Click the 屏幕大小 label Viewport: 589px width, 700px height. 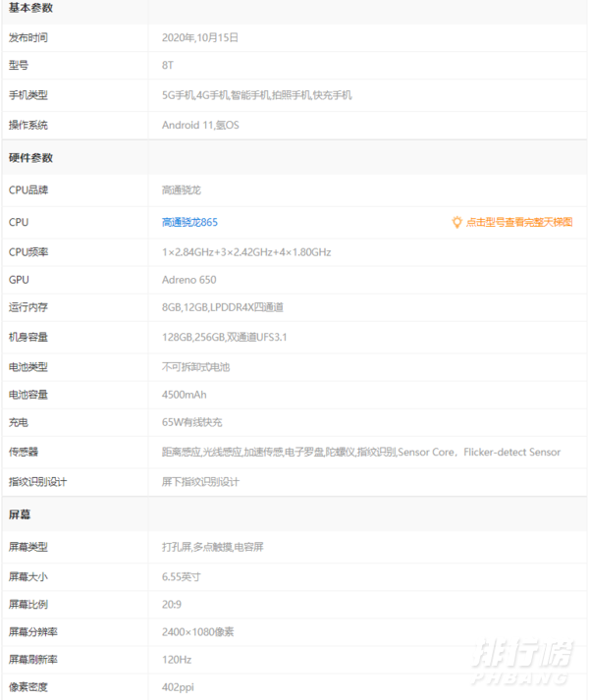(28, 576)
